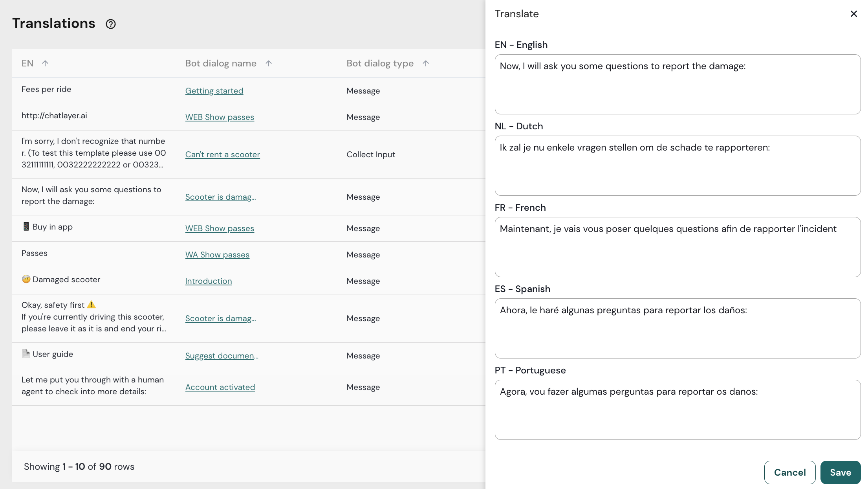
Task: Save the translations
Action: (840, 472)
